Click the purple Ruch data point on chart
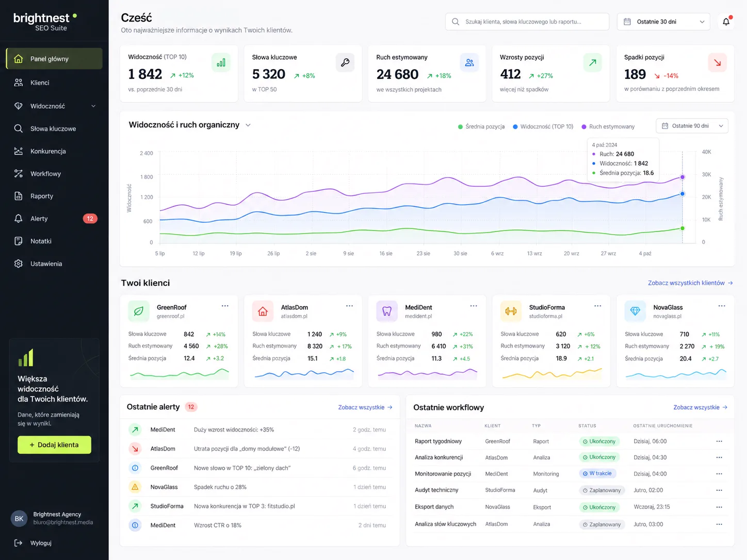This screenshot has width=747, height=560. [x=683, y=177]
